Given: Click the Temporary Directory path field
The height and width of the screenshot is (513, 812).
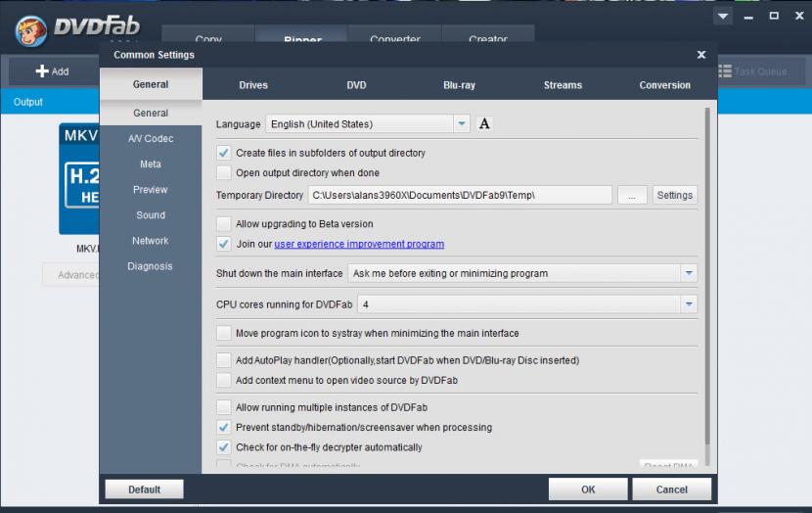Looking at the screenshot, I should tap(460, 195).
